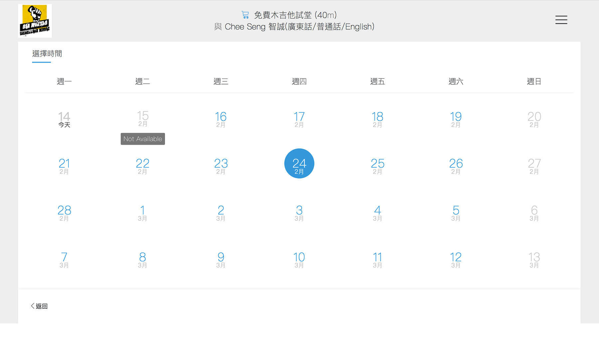This screenshot has height=364, width=599.
Task: Pick March 11 date
Action: [377, 260]
